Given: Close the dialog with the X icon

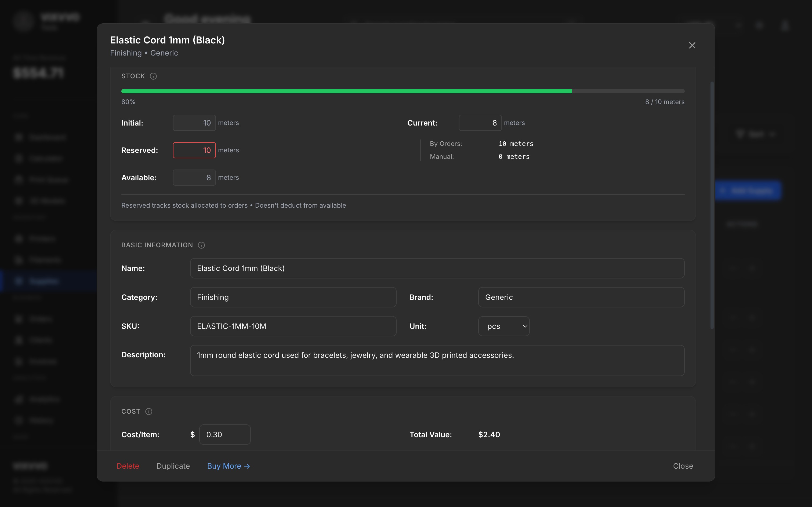Looking at the screenshot, I should click(x=692, y=46).
